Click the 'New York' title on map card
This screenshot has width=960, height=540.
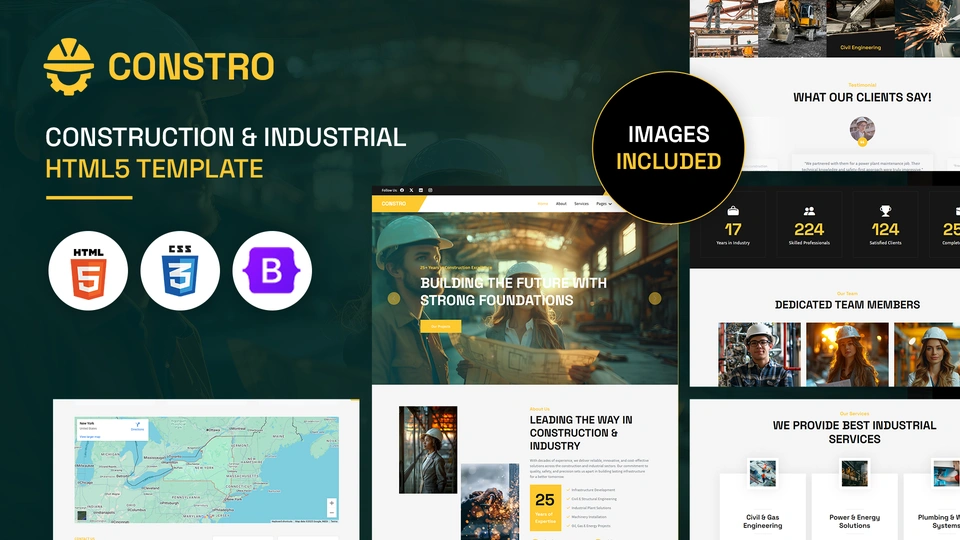[87, 424]
